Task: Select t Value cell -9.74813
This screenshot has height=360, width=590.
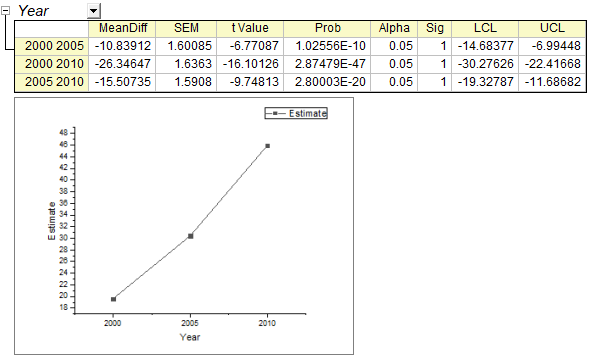Action: (250, 82)
